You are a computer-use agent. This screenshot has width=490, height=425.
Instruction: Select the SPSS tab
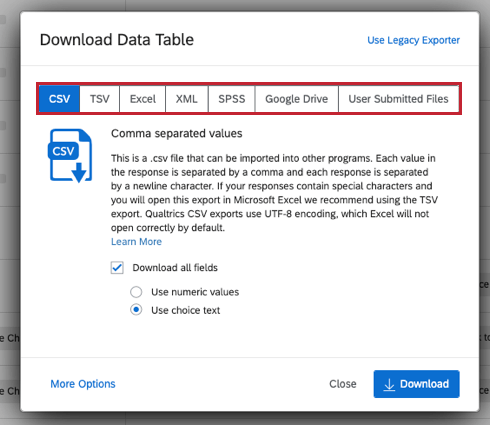[x=232, y=99]
